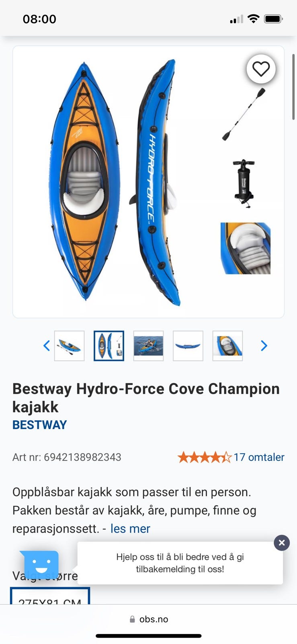The width and height of the screenshot is (297, 644).
Task: Choose the side profile kayak thumbnail
Action: 188,346
